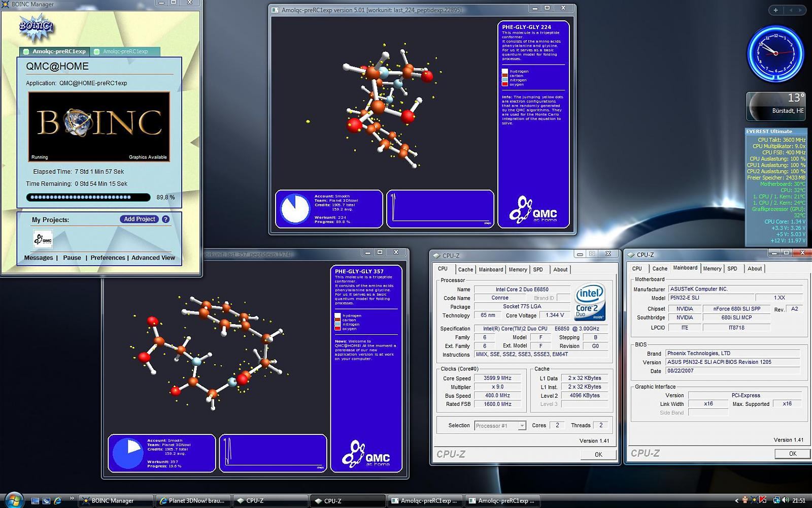
Task: Activate Planet 3DNow! browser taskbar button
Action: click(193, 500)
